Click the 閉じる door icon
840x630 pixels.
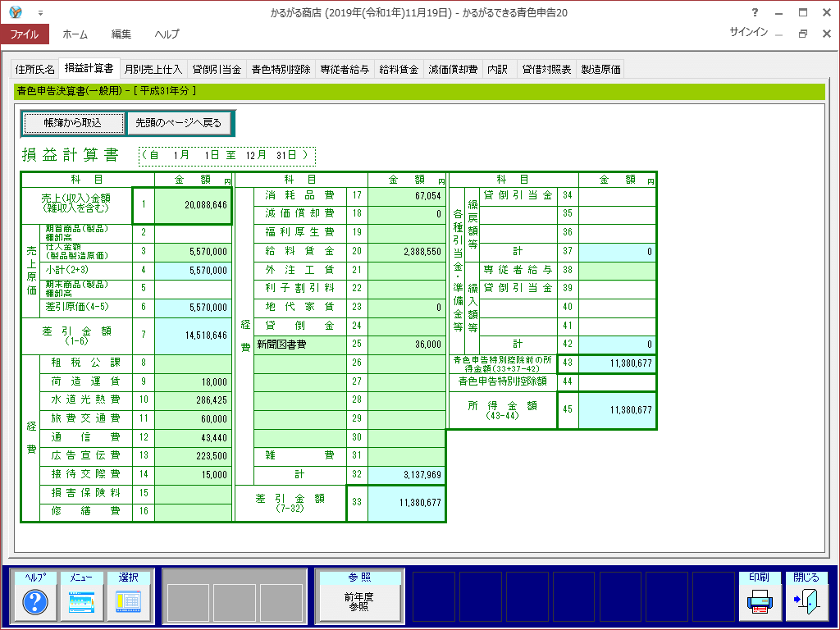[x=806, y=601]
